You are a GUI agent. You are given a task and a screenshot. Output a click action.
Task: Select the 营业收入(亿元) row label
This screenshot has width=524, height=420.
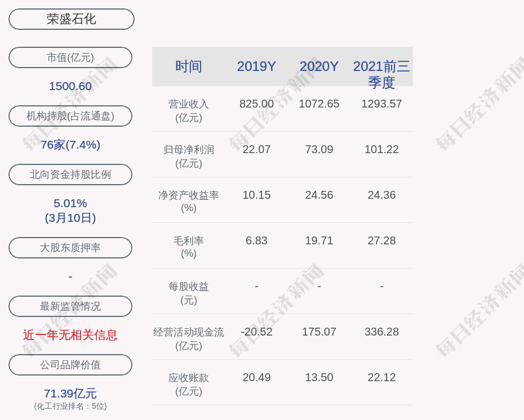189,111
